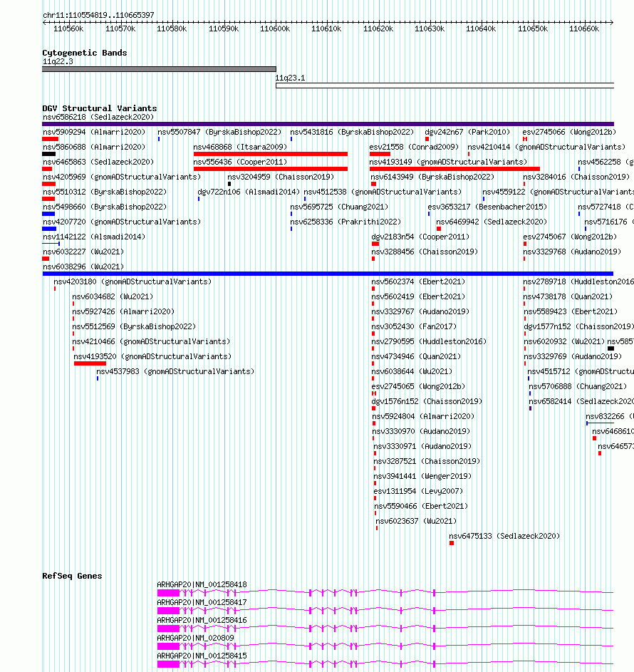Image resolution: width=634 pixels, height=672 pixels.
Task: Click the nsv5860688 (Almarri2020) label
Action: pos(94,147)
